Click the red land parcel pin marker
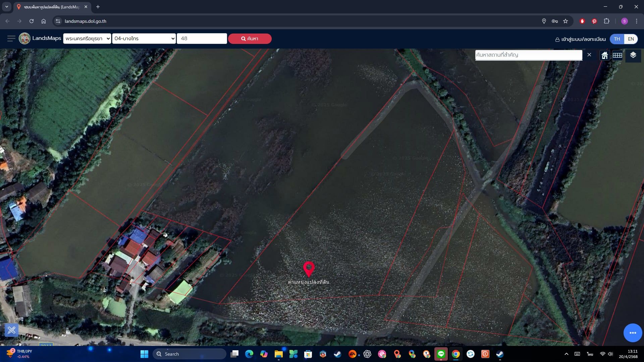The image size is (644, 362). click(309, 269)
